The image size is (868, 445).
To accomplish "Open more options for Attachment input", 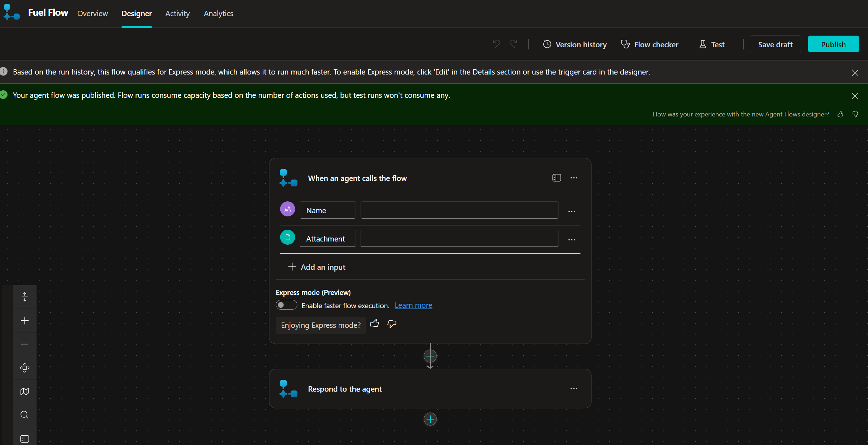I will click(x=572, y=240).
